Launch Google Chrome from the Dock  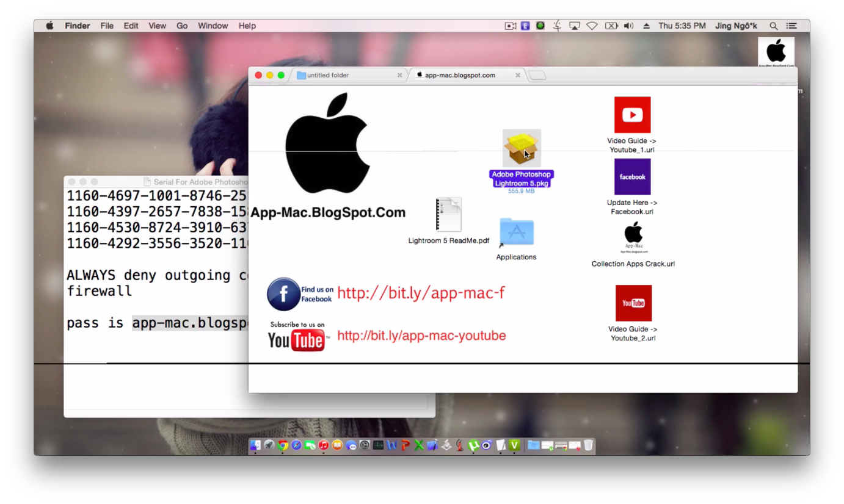pyautogui.click(x=283, y=445)
